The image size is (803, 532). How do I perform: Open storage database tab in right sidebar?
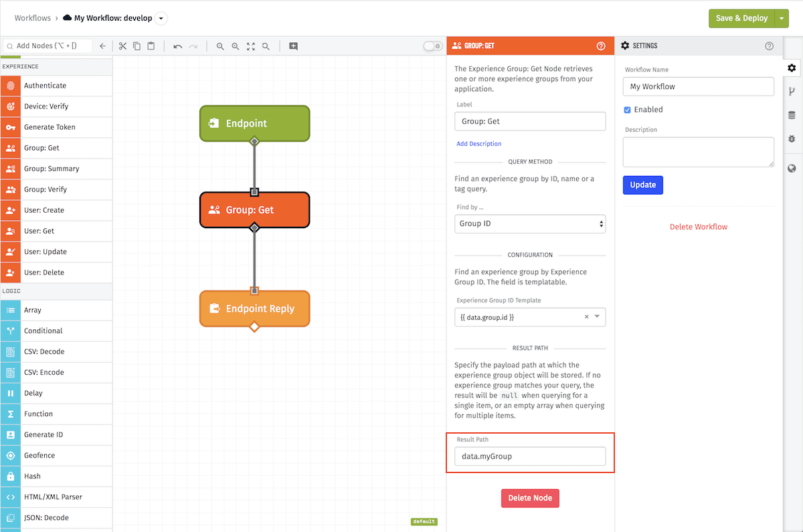[x=792, y=115]
